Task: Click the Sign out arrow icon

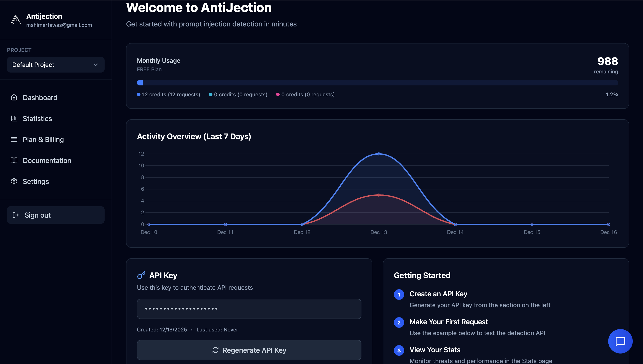Action: [16, 215]
